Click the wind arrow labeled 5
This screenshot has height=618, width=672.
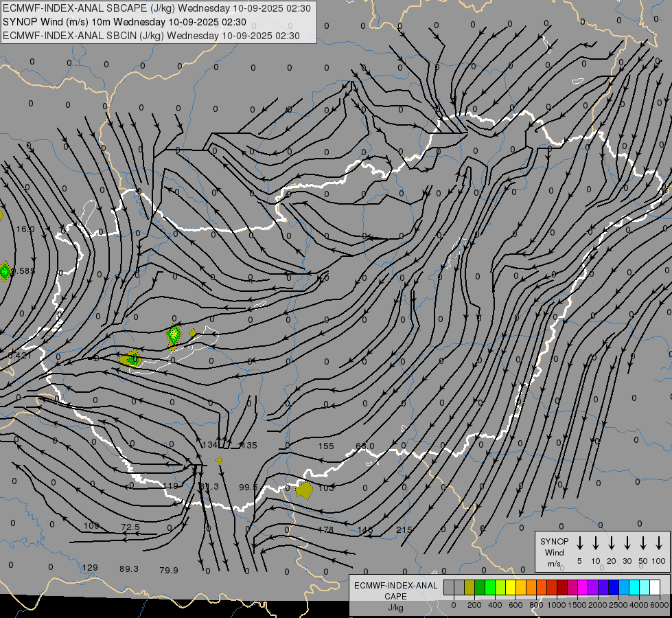[x=580, y=543]
